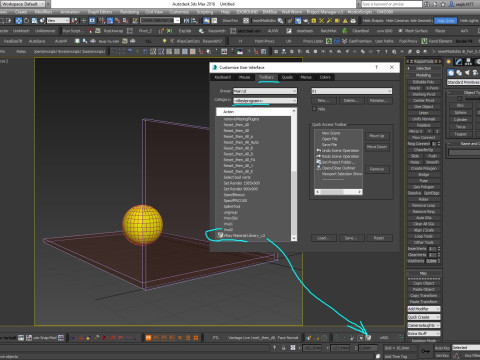Toggle Set Key mode
480x360 pixels.
(x=442, y=355)
